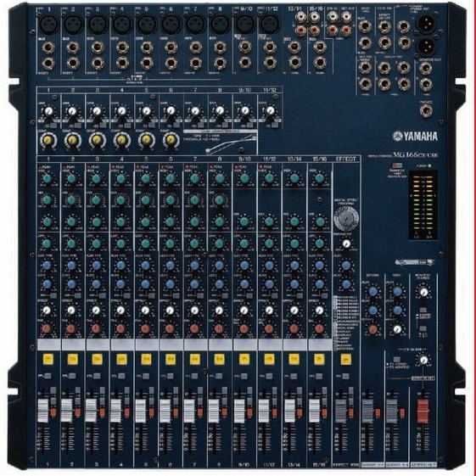Click channel 3 yellow COMP knob
The image size is (476, 476).
point(97,140)
